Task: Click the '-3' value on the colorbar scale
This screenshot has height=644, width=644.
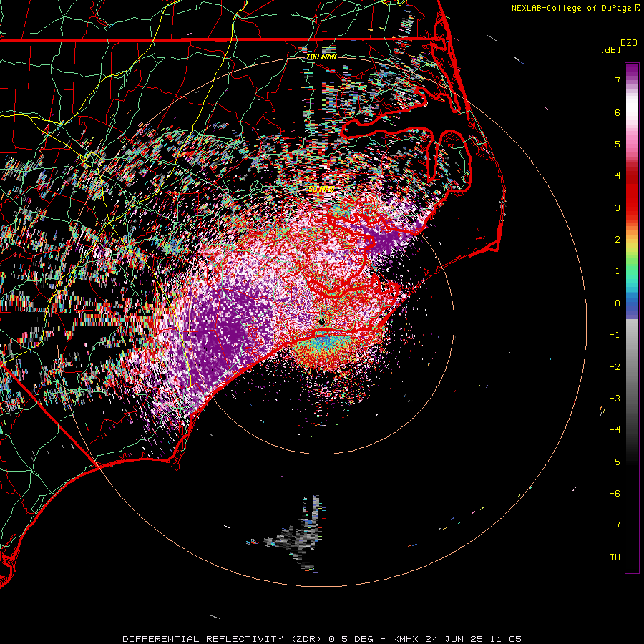Action: (615, 399)
